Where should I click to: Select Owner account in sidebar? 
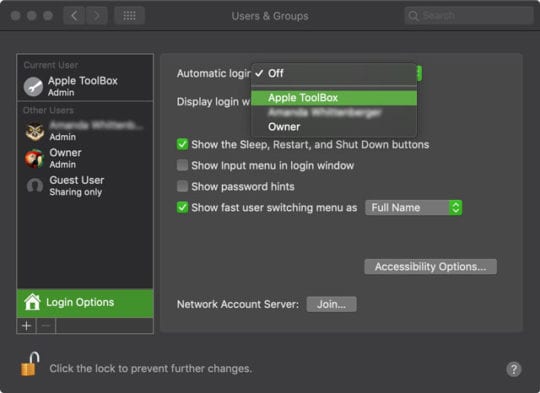85,158
